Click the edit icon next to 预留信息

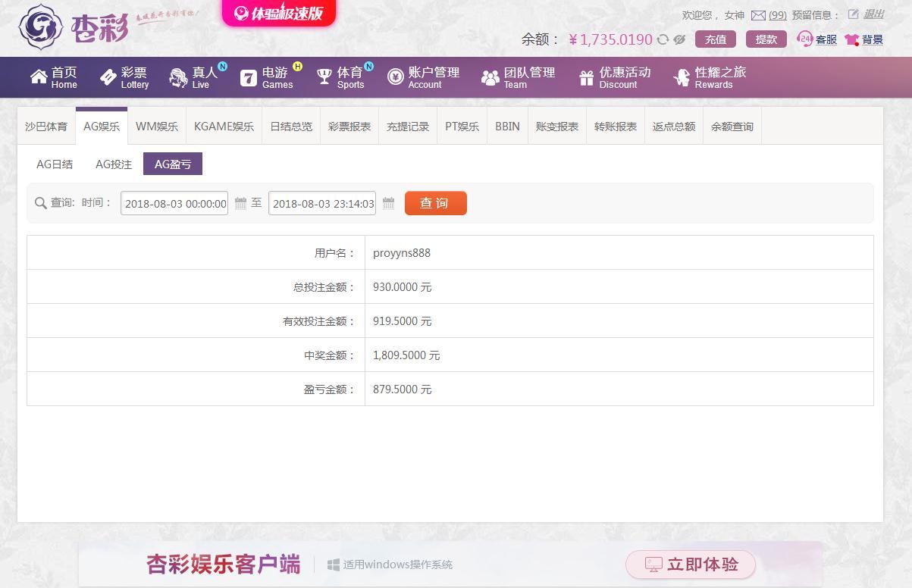pos(853,14)
